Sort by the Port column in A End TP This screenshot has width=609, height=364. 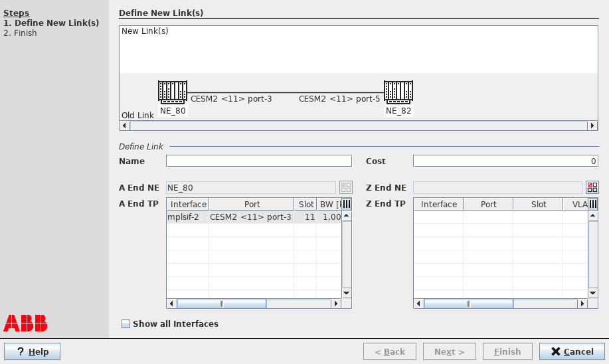point(252,204)
